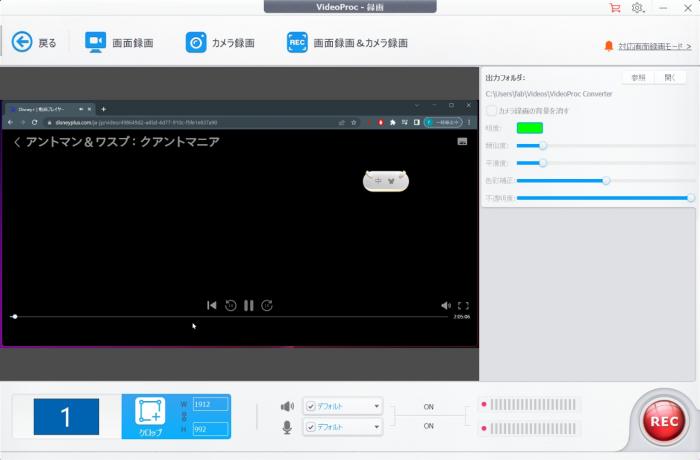Click the player volume icon

(446, 305)
